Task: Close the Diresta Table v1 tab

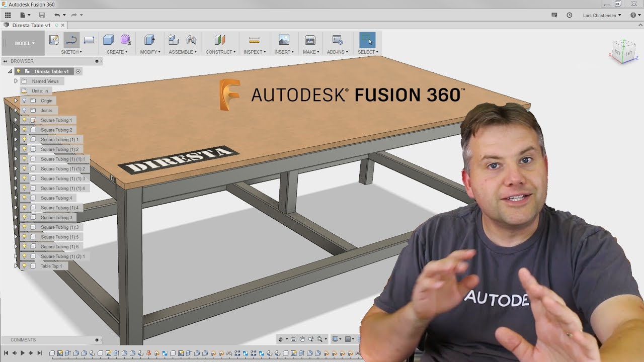Action: (x=63, y=25)
